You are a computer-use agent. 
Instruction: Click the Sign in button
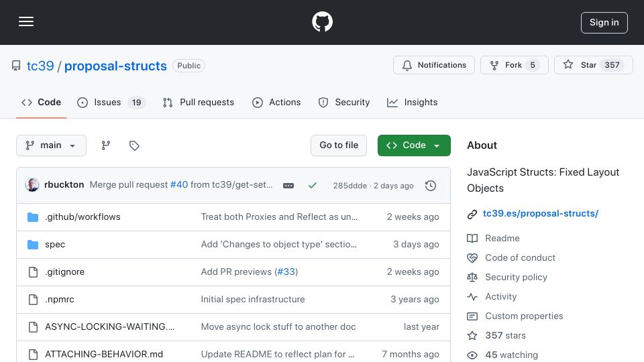coord(604,23)
